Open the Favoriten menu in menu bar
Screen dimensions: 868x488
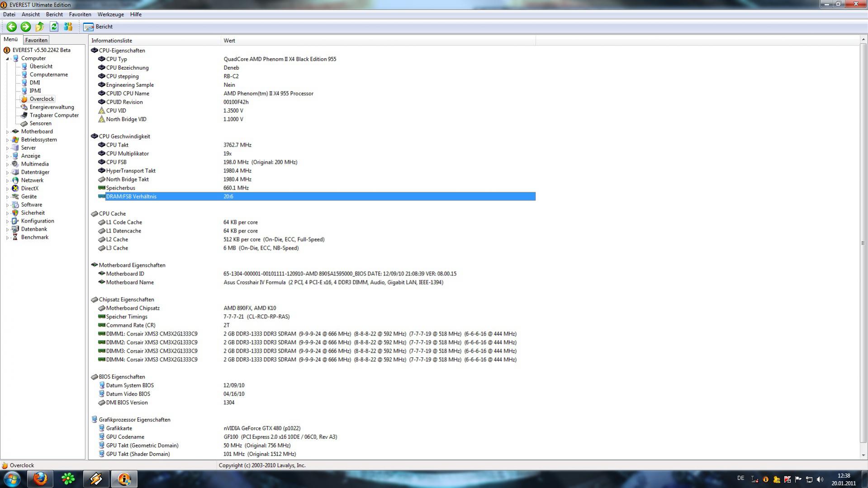pos(80,14)
